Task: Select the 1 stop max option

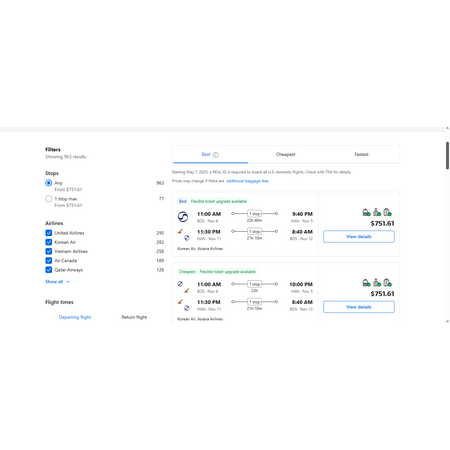Action: coord(49,199)
